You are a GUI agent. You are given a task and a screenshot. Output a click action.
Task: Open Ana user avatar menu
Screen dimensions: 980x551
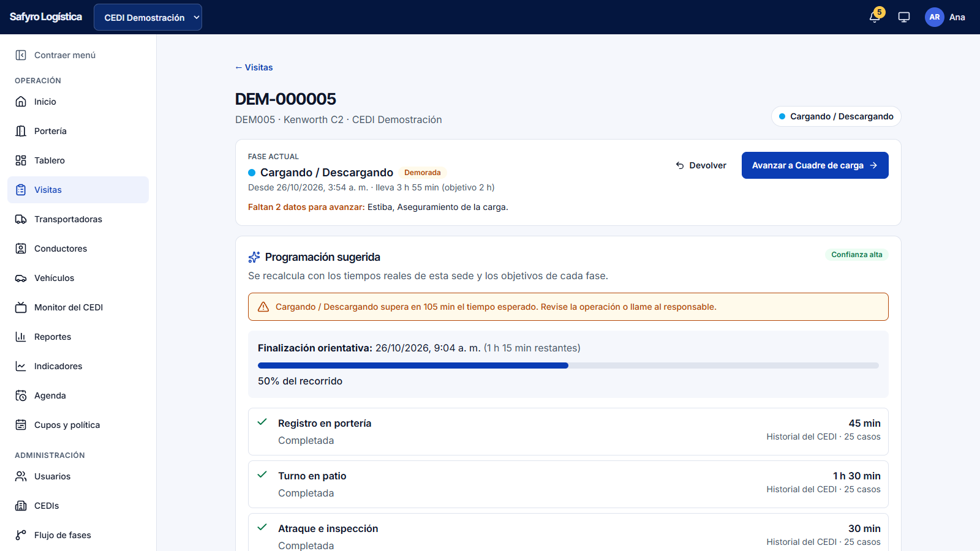pyautogui.click(x=935, y=17)
